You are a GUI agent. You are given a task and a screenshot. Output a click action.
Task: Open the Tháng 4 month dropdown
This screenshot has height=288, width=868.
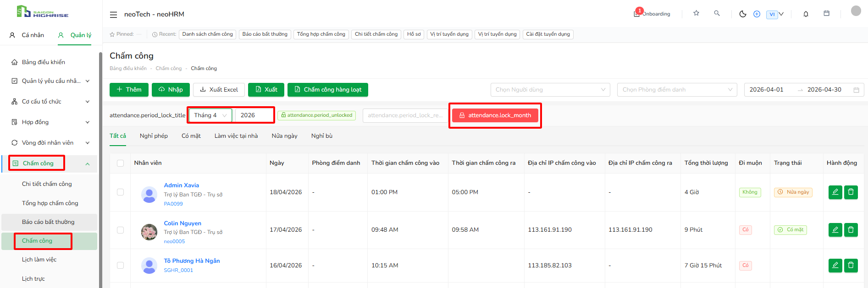pyautogui.click(x=210, y=115)
